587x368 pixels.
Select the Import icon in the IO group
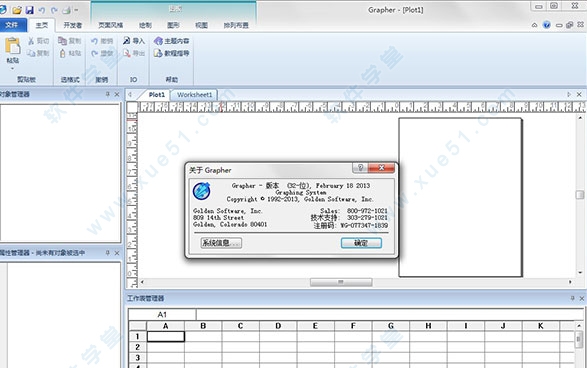[x=127, y=41]
